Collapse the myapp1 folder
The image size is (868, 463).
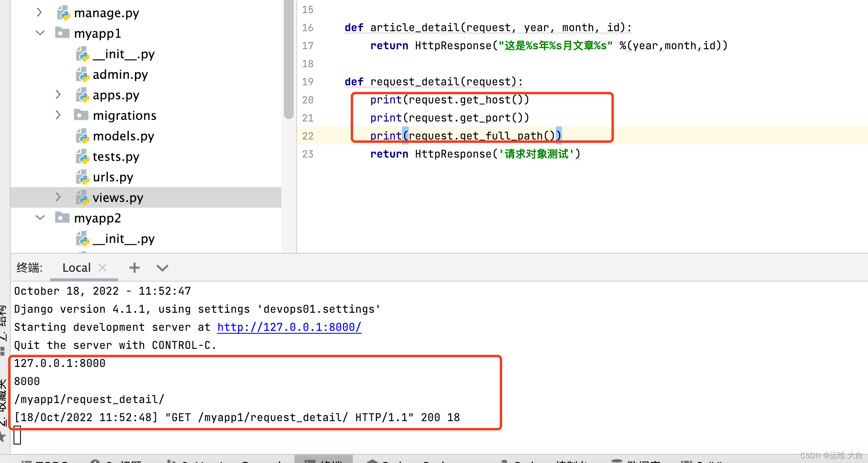(40, 33)
